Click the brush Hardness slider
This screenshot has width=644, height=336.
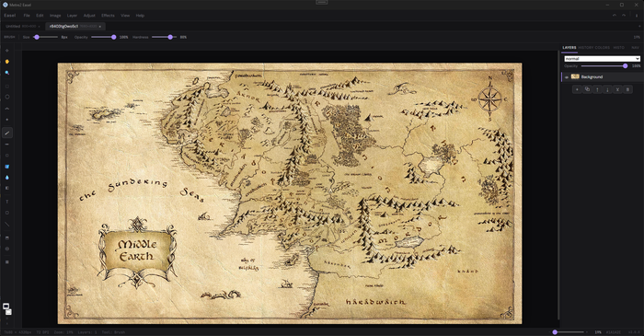tap(164, 37)
